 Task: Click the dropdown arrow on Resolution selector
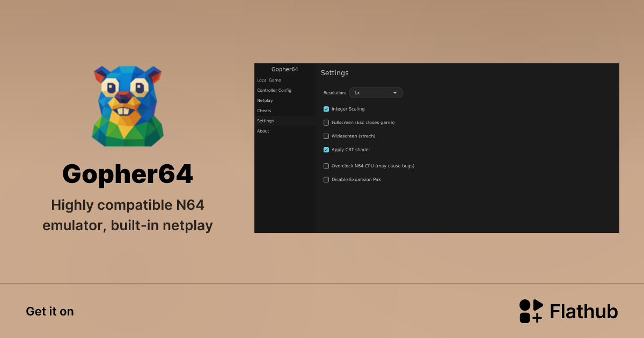pos(396,92)
